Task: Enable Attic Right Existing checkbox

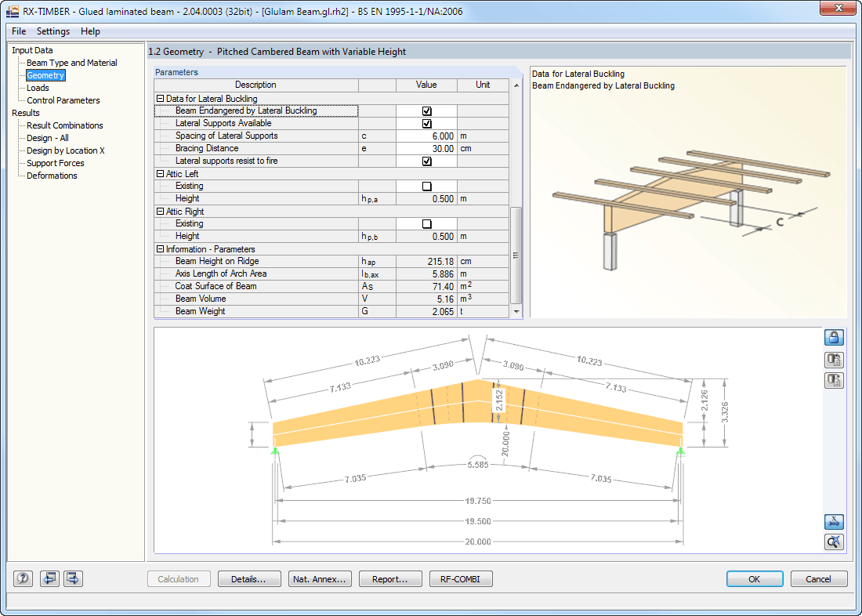Action: (x=426, y=224)
